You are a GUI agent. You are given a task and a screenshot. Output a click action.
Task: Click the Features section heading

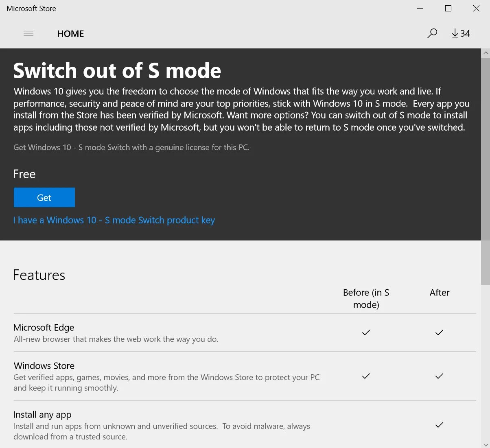pyautogui.click(x=39, y=275)
